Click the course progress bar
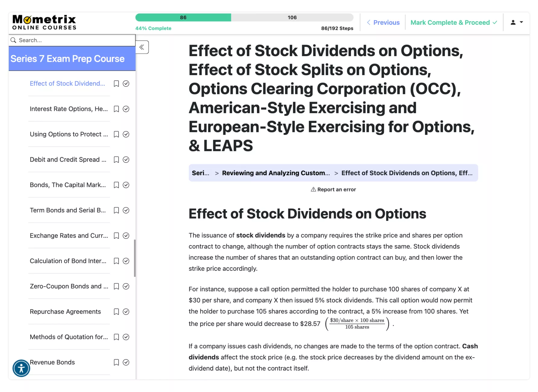 click(x=244, y=17)
